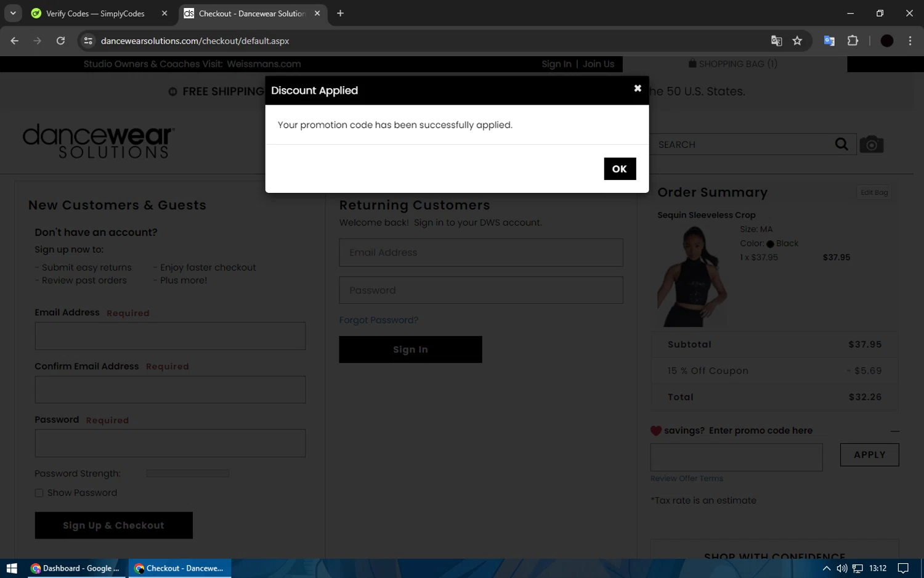Collapse the promo code section with minus
Screen dimensions: 924x578
pyautogui.click(x=894, y=431)
